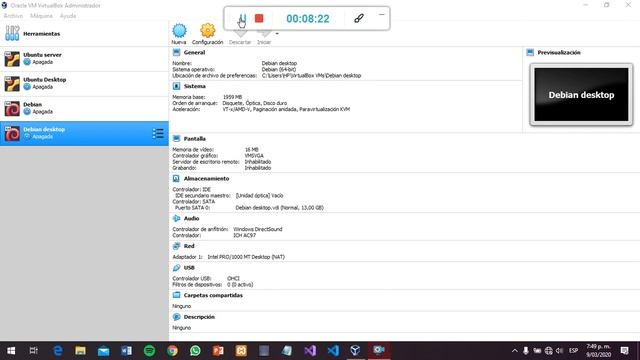
Task: Click the recorder pen annotation icon
Action: pos(359,18)
